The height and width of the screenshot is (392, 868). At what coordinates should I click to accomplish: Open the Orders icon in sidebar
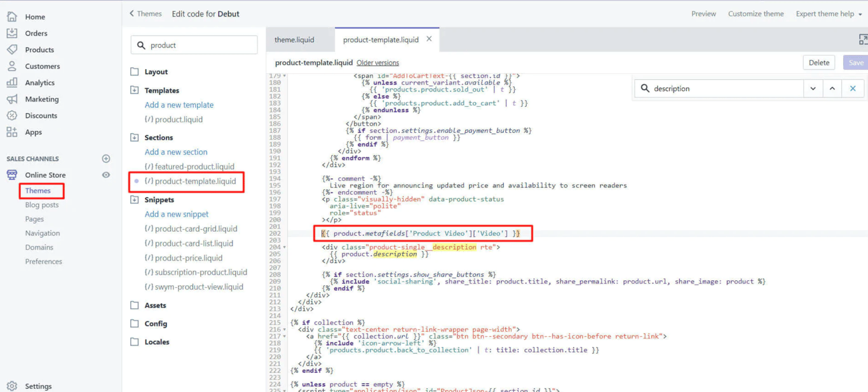[11, 33]
